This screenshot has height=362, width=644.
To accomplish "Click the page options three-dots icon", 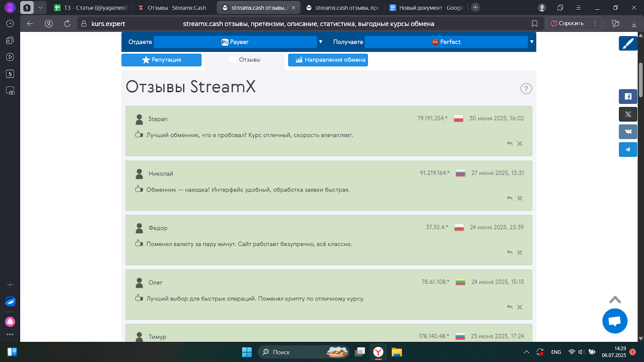I will (595, 23).
